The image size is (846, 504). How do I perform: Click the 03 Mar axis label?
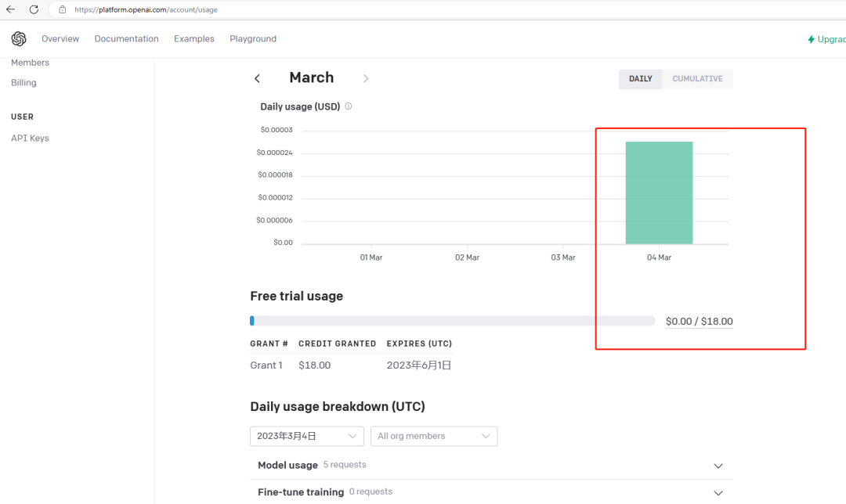click(x=562, y=257)
